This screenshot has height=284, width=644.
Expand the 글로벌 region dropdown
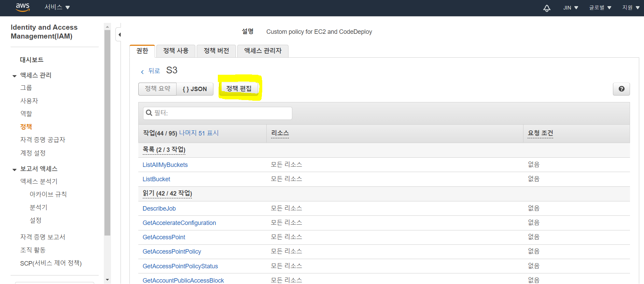point(600,8)
